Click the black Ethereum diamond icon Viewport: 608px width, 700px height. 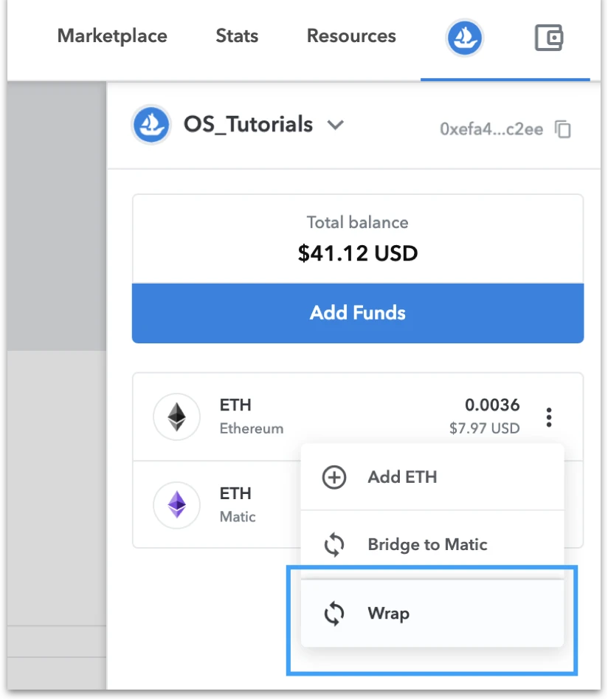[x=176, y=417]
